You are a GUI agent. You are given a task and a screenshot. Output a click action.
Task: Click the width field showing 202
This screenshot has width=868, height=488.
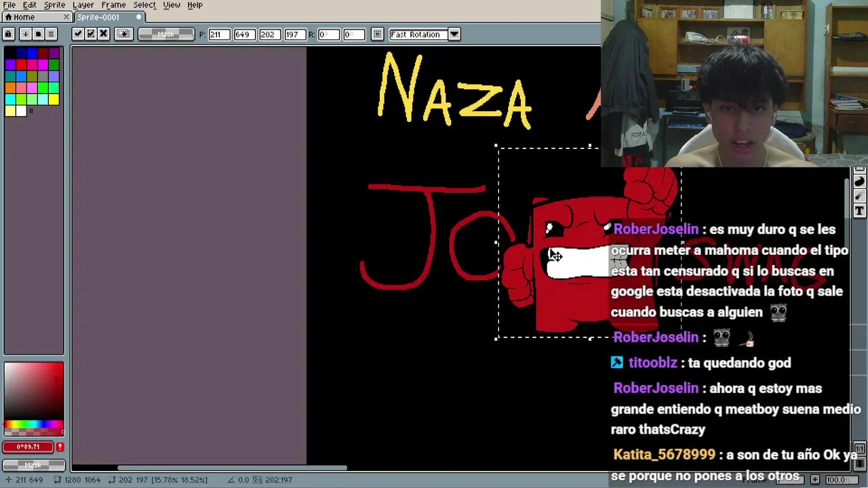point(269,35)
